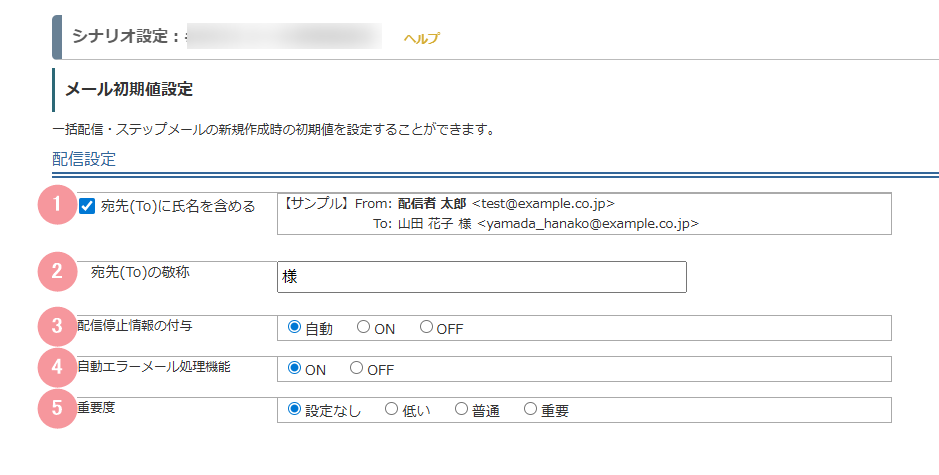Click the メール初期値設定 heading

(x=129, y=89)
